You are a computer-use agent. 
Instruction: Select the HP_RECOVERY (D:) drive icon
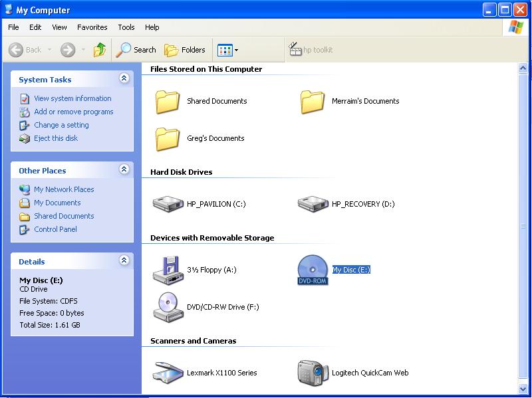tap(313, 204)
